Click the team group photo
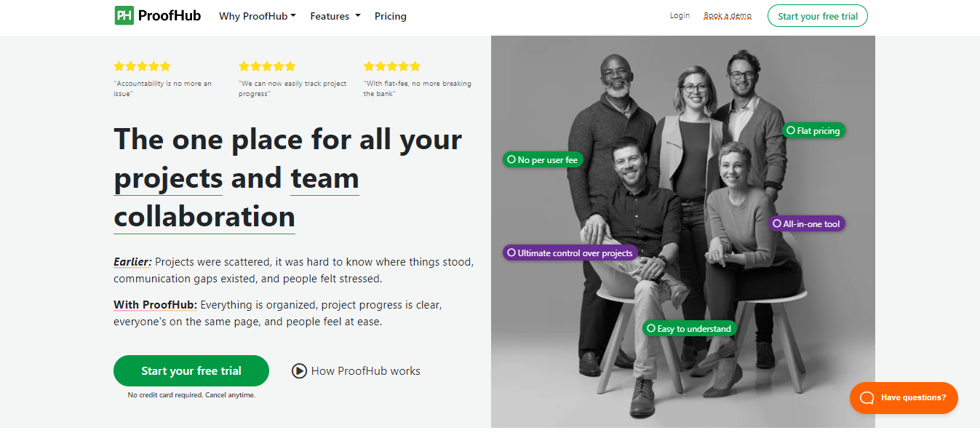 pyautogui.click(x=682, y=231)
